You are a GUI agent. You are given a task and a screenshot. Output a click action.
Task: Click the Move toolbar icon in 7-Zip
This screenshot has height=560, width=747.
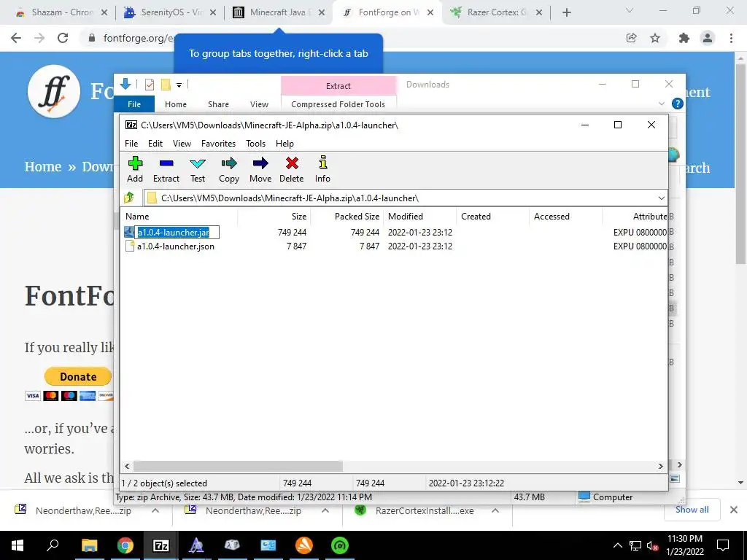click(260, 169)
